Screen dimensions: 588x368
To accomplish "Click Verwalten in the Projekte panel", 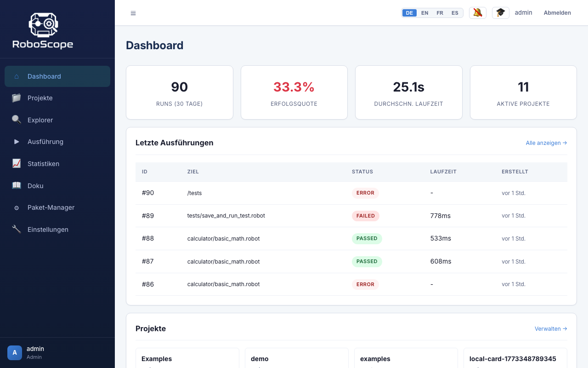I will [x=550, y=328].
